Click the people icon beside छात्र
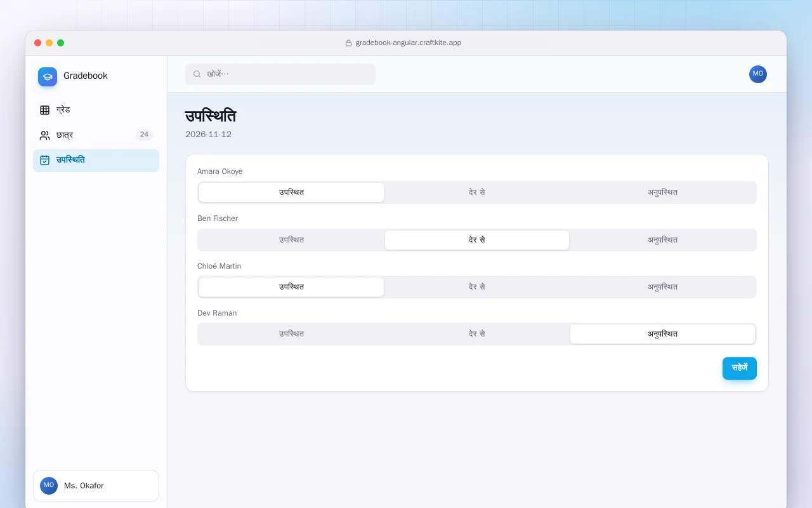This screenshot has width=812, height=508. (44, 135)
